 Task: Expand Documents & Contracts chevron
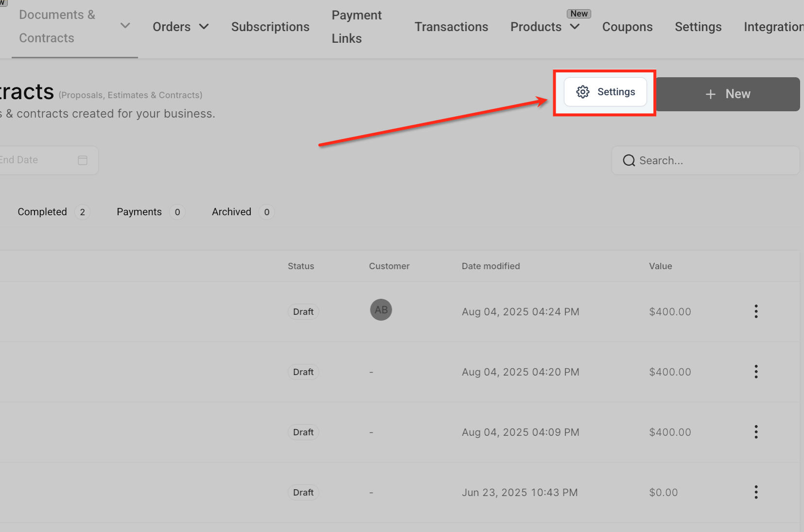125,25
